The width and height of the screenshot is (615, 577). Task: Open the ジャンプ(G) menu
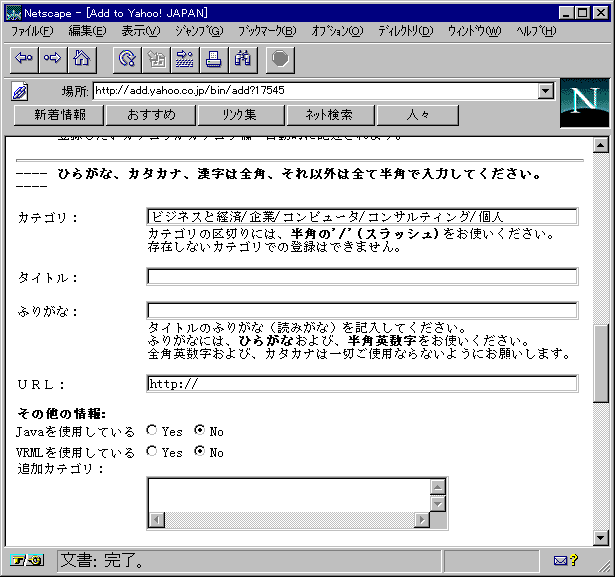pos(199,31)
